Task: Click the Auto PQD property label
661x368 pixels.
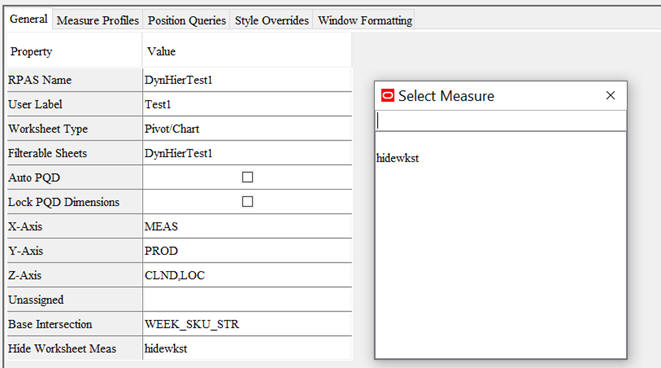Action: pyautogui.click(x=34, y=177)
